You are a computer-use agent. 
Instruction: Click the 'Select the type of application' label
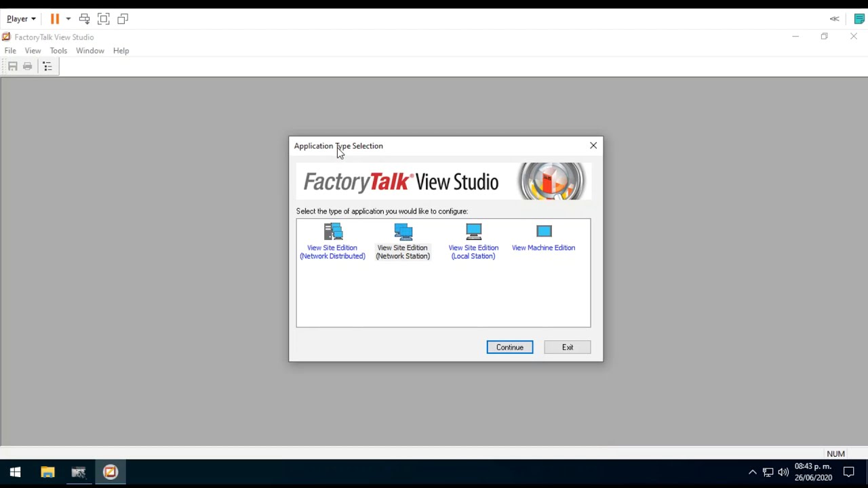click(382, 211)
